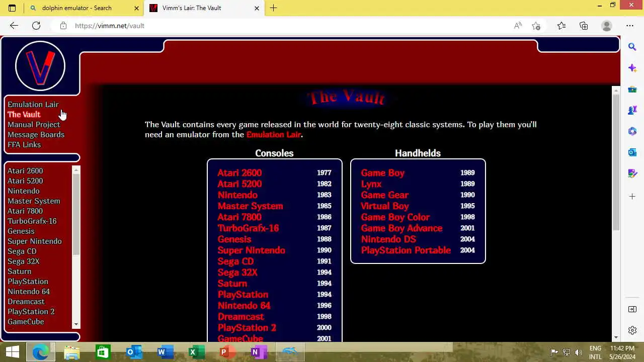Viewport: 644px width, 362px height.
Task: Open the Windows Start button
Action: coord(12,352)
